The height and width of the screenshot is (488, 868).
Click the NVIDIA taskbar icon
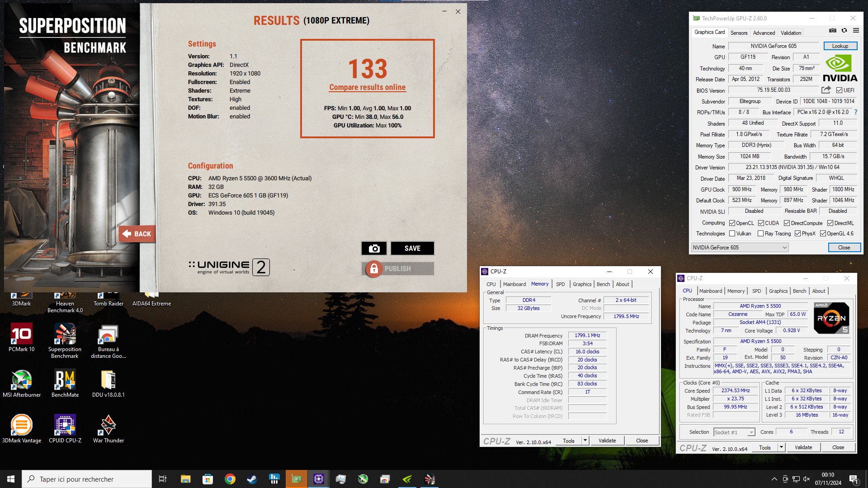[x=407, y=479]
